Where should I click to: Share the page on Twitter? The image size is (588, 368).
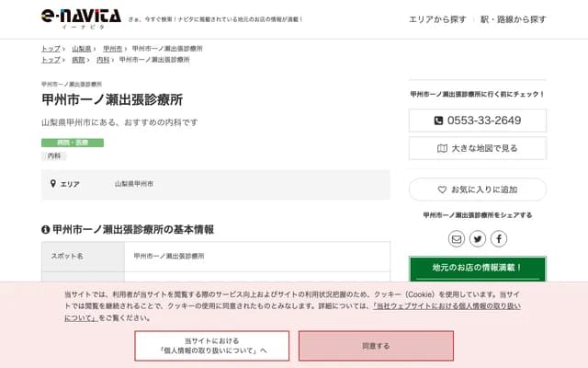tap(478, 239)
